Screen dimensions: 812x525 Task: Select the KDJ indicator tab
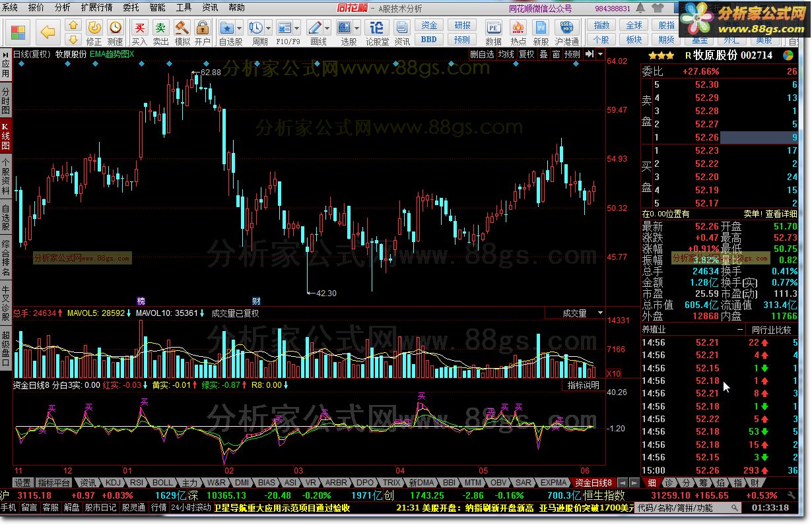113,483
